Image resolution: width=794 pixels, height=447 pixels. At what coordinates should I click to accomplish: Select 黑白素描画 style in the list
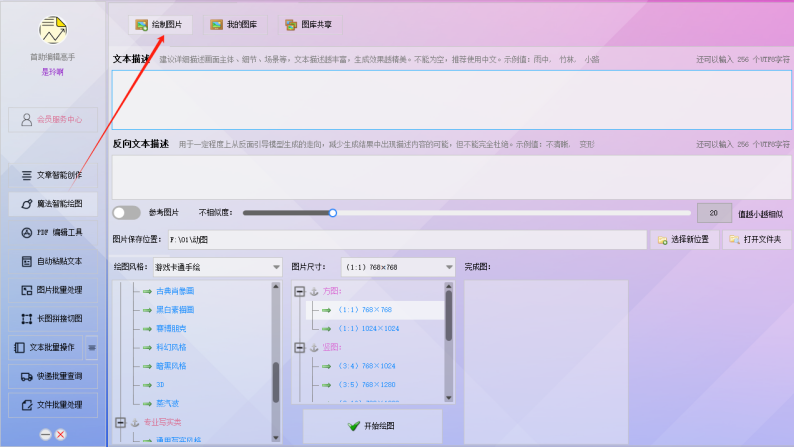point(175,310)
